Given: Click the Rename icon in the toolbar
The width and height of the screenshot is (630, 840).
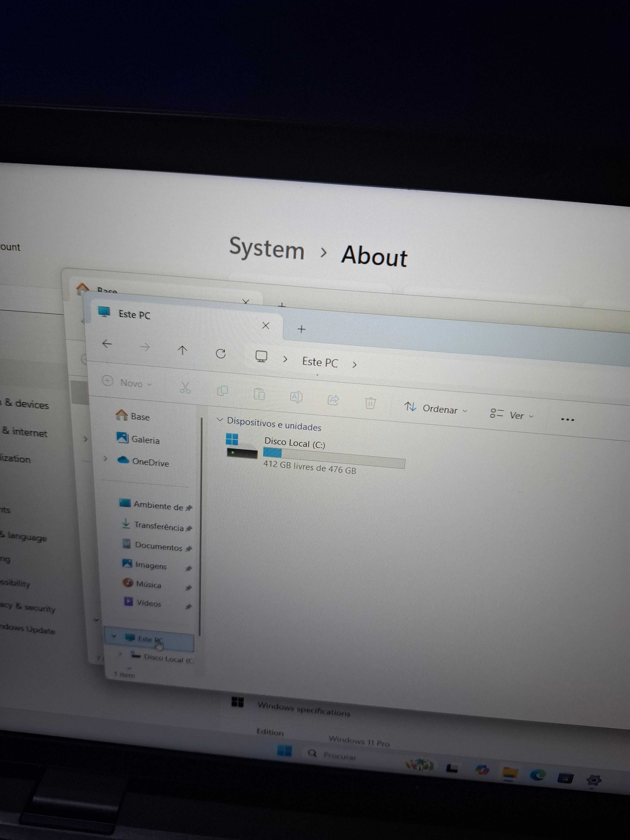Looking at the screenshot, I should tap(296, 397).
